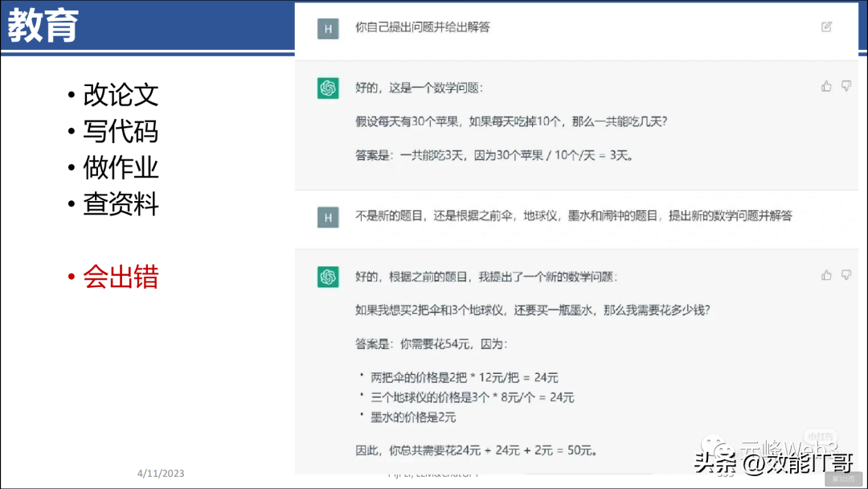Click the edit pencil icon beside the first question
The width and height of the screenshot is (868, 489).
pyautogui.click(x=826, y=27)
